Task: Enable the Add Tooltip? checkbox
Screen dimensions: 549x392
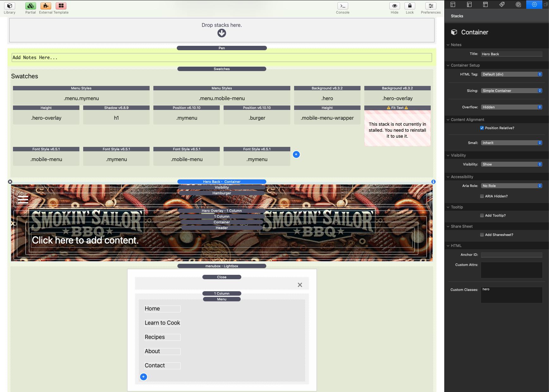Action: point(482,215)
